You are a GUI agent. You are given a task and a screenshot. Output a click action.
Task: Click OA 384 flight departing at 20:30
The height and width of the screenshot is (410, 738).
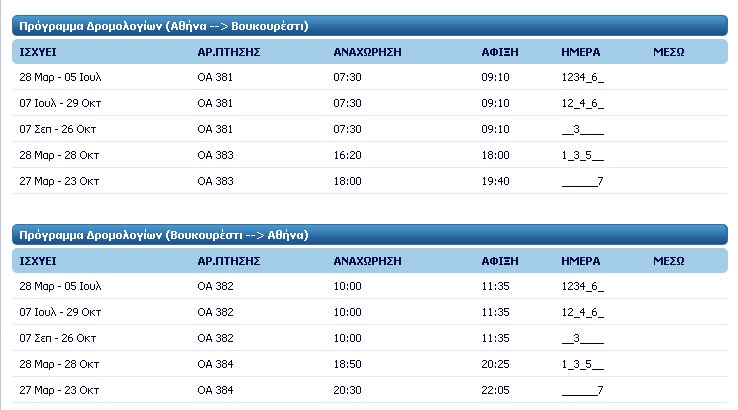(215, 390)
